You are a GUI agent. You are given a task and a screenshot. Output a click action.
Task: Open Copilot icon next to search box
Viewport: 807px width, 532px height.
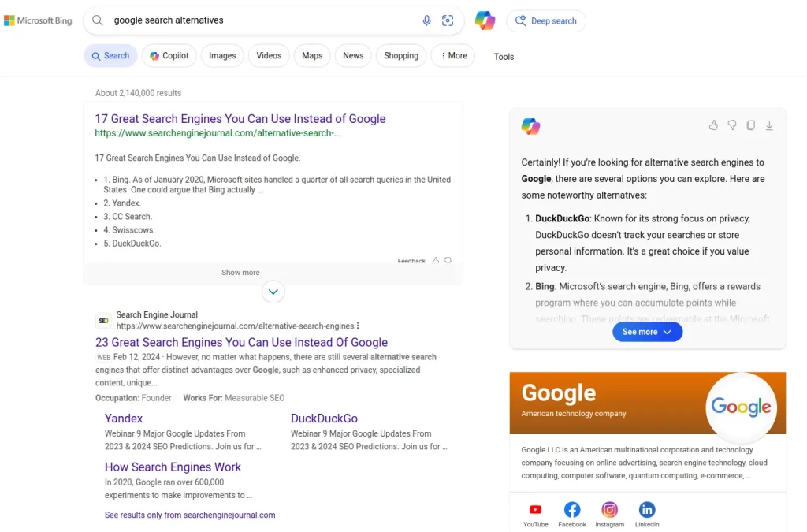[485, 20]
